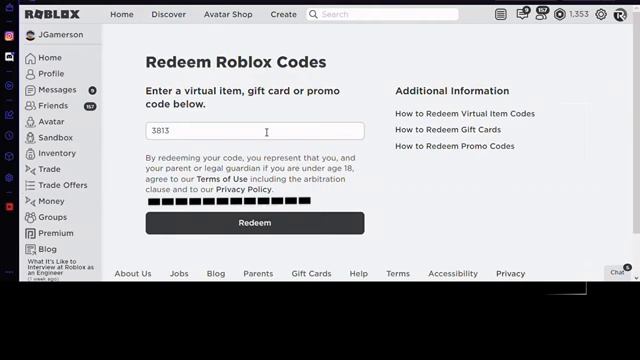Image resolution: width=640 pixels, height=360 pixels.
Task: Open the Blog footer link
Action: pos(216,274)
